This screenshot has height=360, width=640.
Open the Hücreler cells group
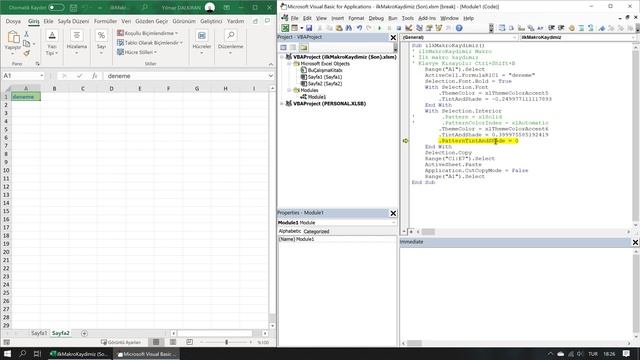pos(202,42)
